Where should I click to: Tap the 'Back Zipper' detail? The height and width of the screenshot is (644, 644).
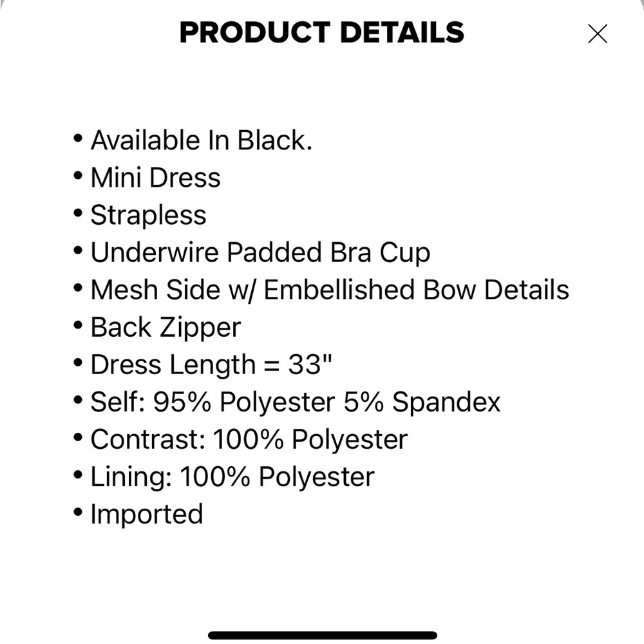click(165, 327)
